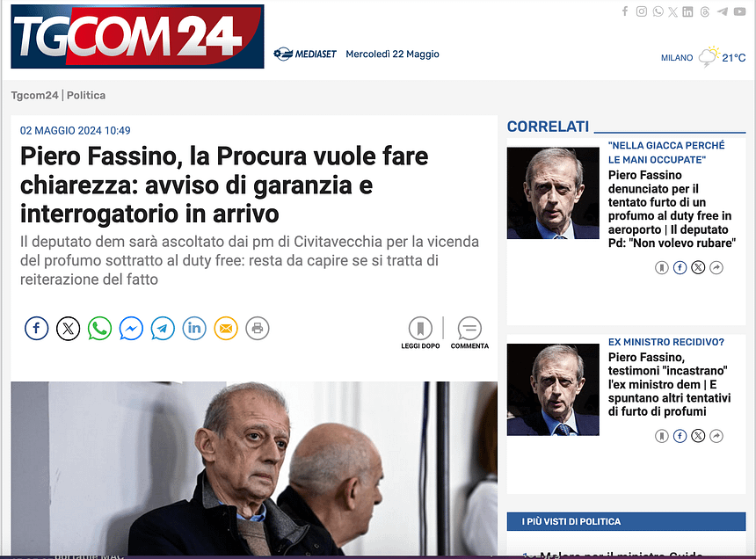Share second related article via arrow icon
Screen dimensions: 756x559
point(716,436)
